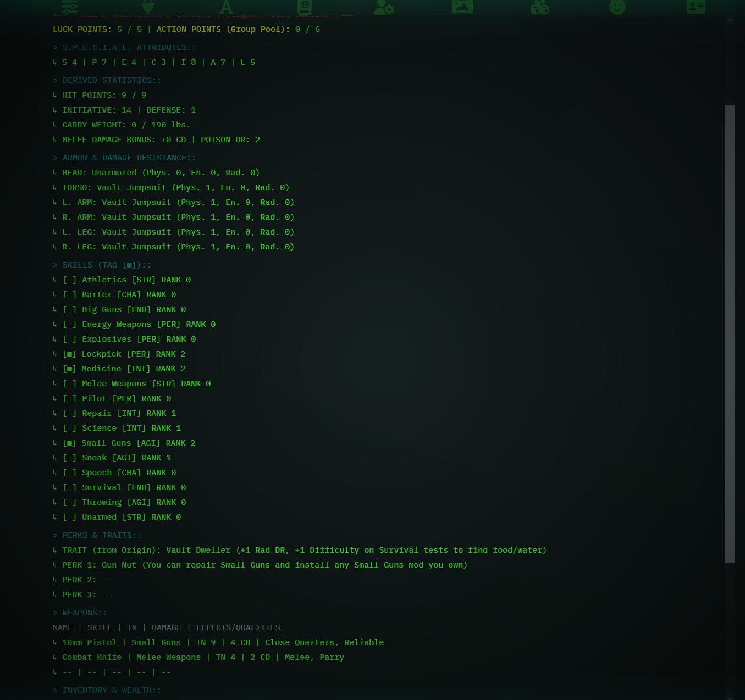Click the MELEE DAMAGE BONUS line

click(157, 140)
